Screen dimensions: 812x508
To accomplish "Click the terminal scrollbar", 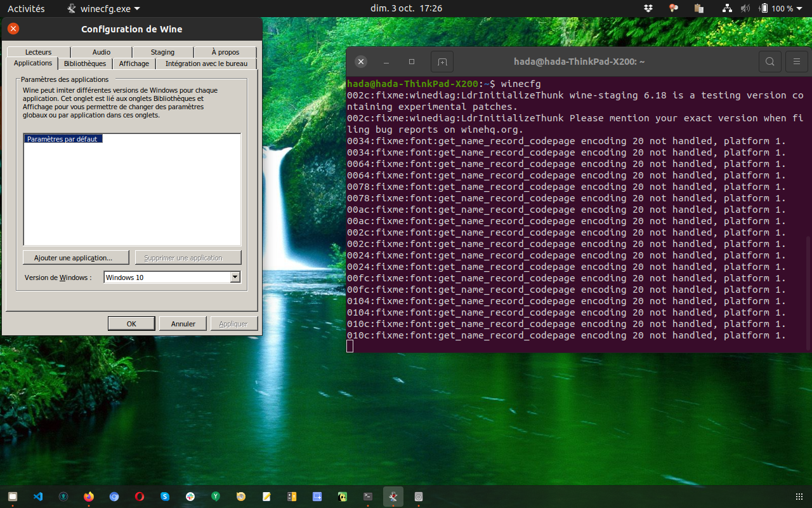I will [808, 293].
